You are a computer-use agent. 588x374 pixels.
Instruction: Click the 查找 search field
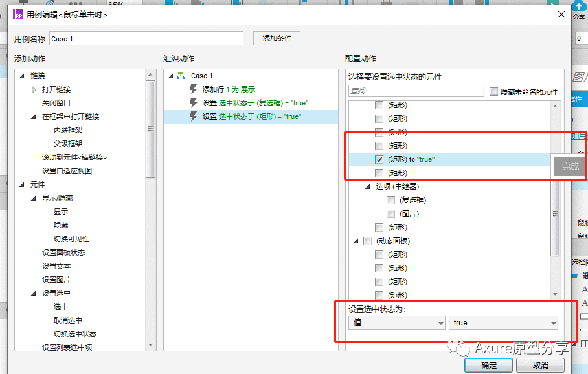(416, 91)
